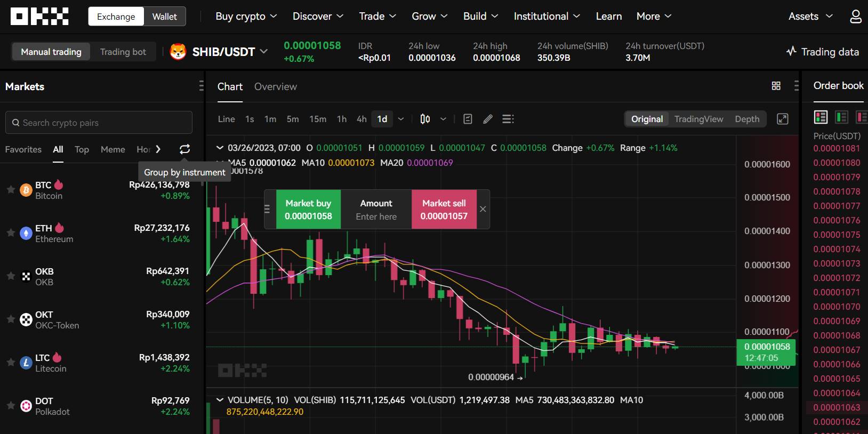Expand the Institutional menu
The width and height of the screenshot is (868, 434).
[x=546, y=17]
